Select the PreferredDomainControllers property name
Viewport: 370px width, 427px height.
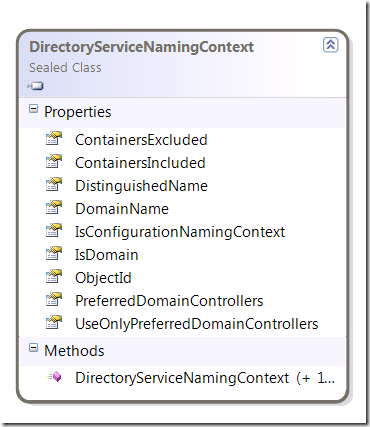(x=169, y=301)
